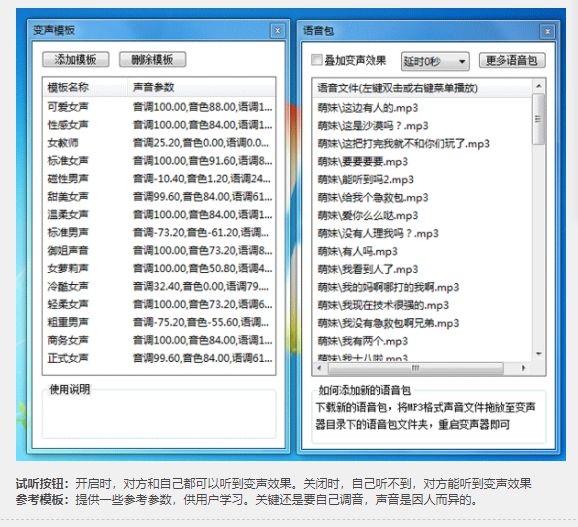Select the 粗重男声 template row

(159, 322)
